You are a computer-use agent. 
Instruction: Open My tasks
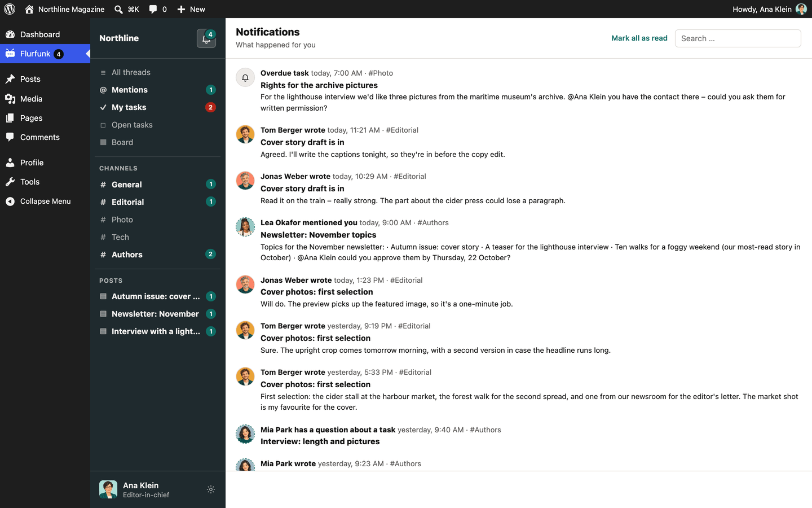click(158, 107)
